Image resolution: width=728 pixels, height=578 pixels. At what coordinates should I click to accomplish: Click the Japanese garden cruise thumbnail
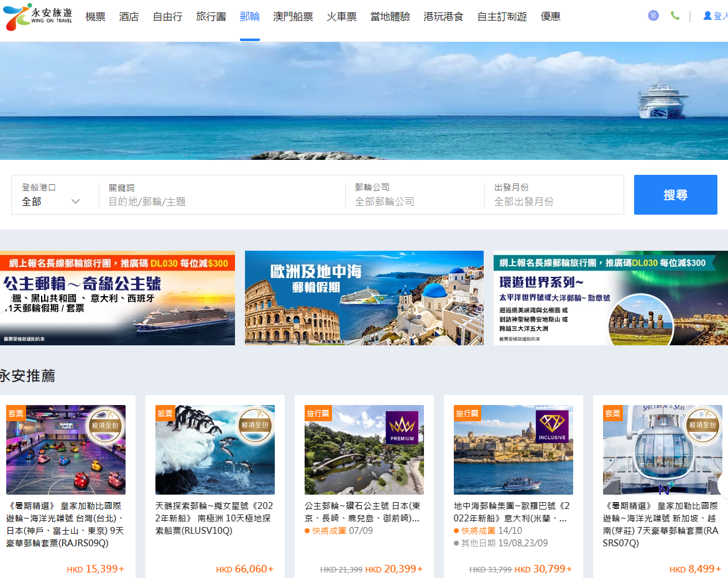pos(364,450)
